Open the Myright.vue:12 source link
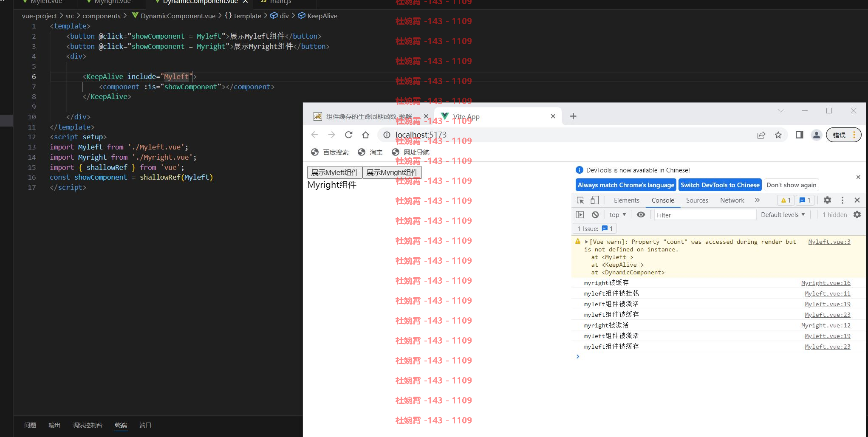 point(826,325)
